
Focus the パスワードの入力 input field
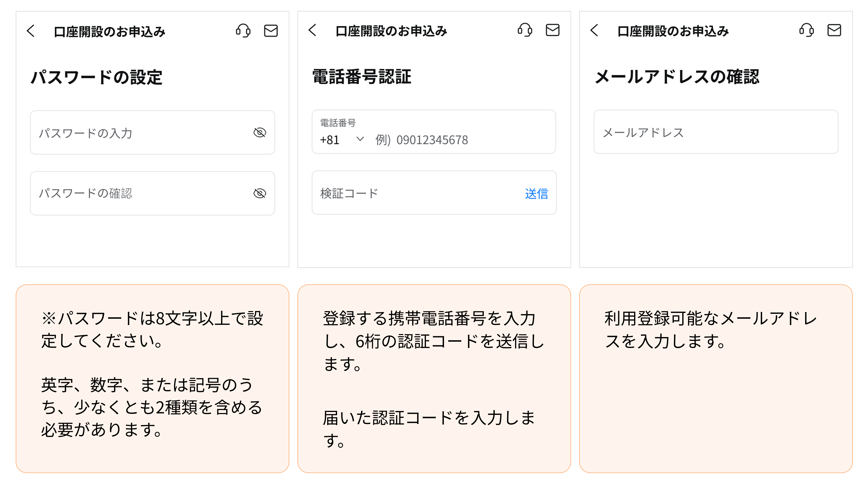pos(141,133)
